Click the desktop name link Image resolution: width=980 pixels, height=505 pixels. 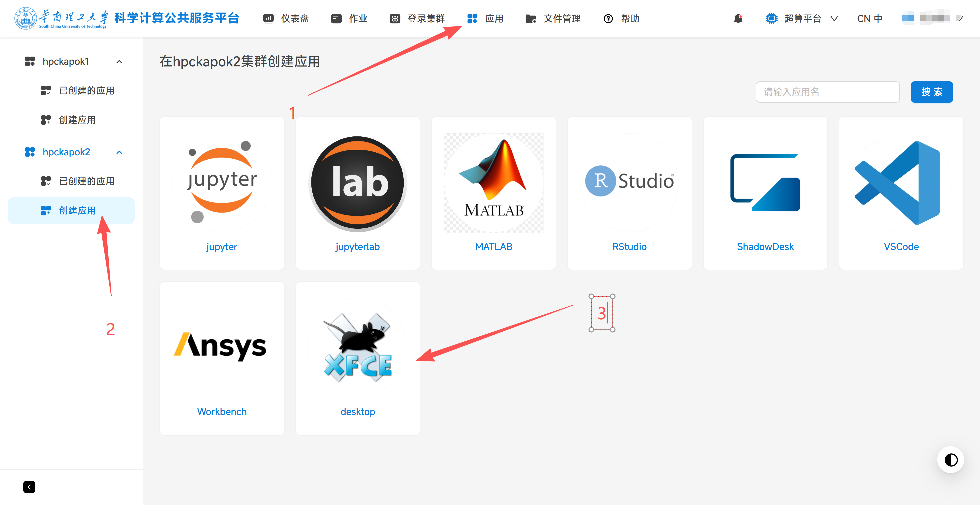point(358,411)
